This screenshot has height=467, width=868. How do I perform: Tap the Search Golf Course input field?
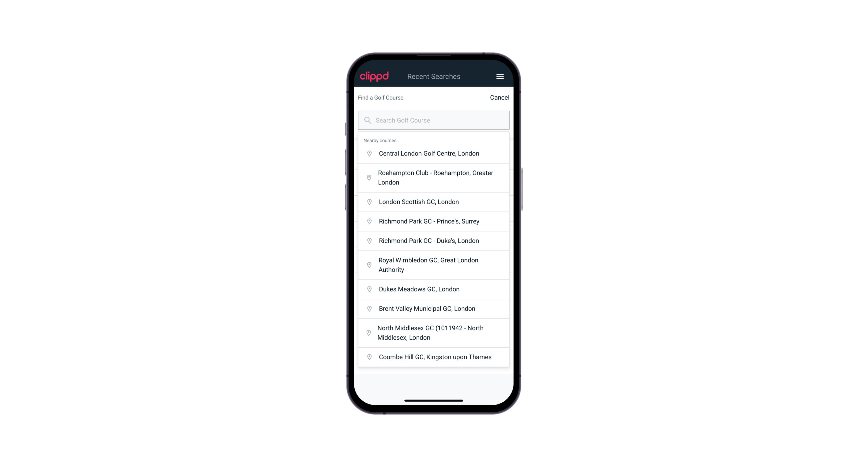[x=434, y=120]
